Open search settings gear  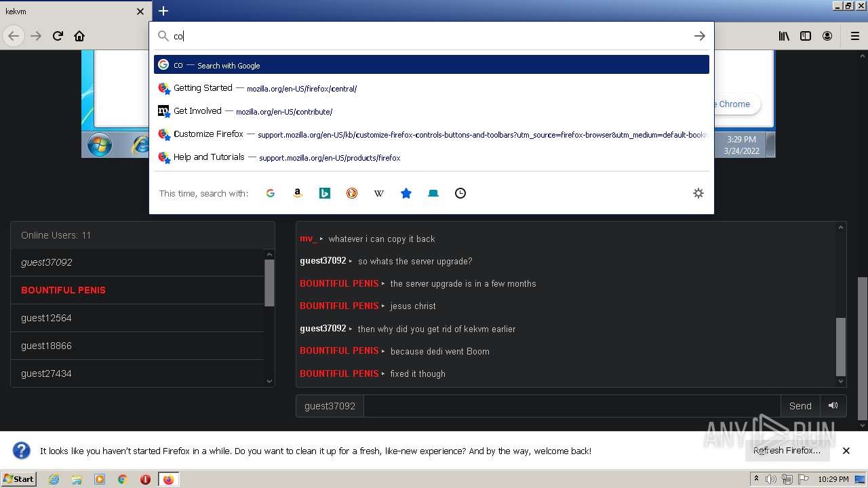(698, 193)
